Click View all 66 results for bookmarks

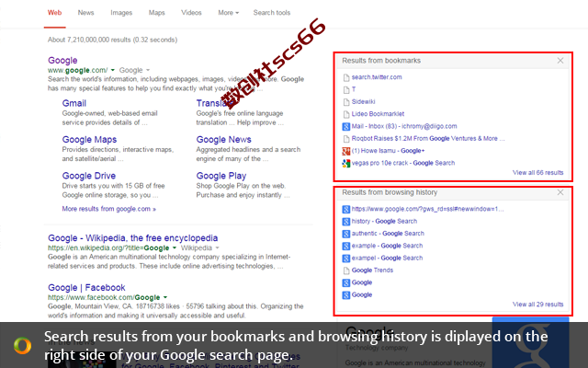pyautogui.click(x=537, y=173)
